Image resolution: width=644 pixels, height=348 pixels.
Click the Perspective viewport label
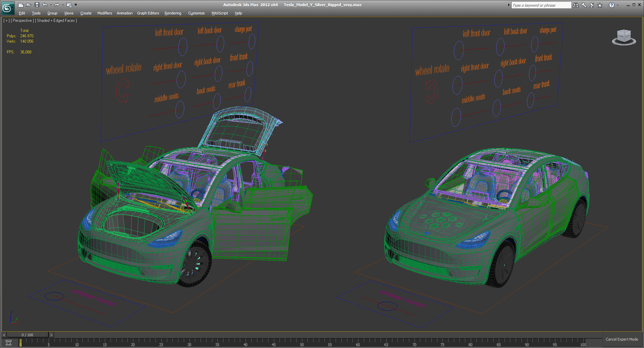pyautogui.click(x=22, y=20)
